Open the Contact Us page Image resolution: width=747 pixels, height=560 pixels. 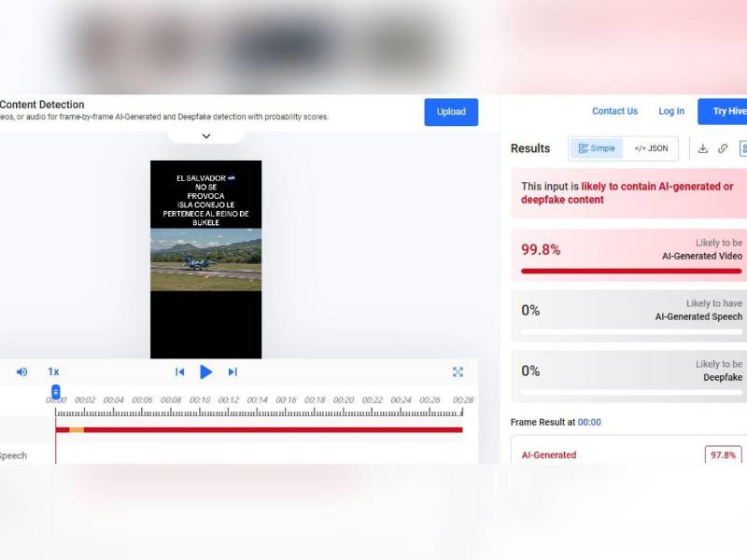click(x=614, y=111)
